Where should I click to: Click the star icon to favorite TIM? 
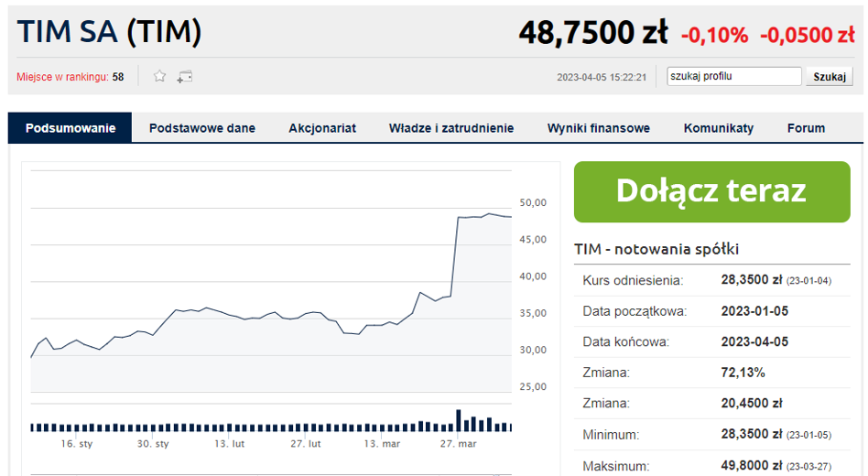click(x=159, y=77)
